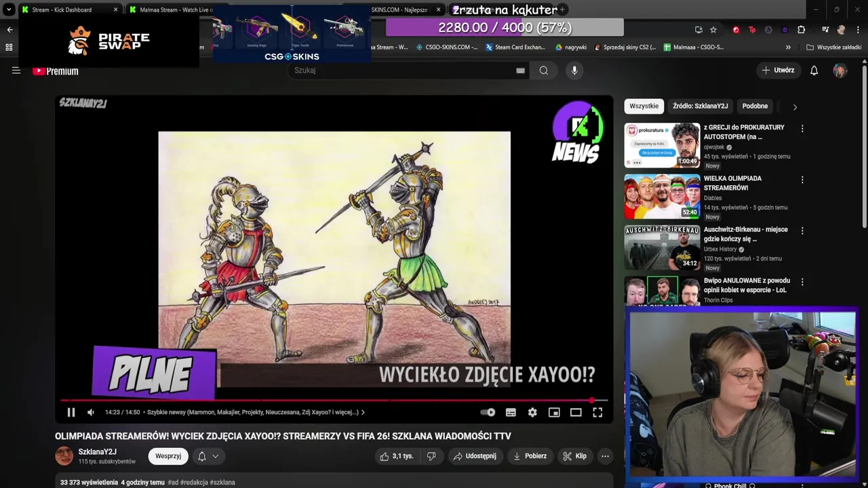The image size is (868, 488).
Task: Open tab search dropdown in Chrome
Action: coord(9,9)
